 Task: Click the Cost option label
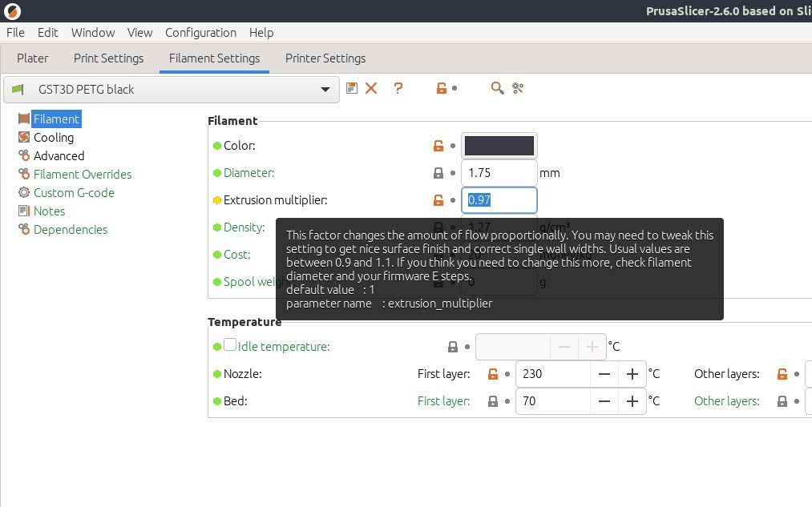[x=236, y=255]
